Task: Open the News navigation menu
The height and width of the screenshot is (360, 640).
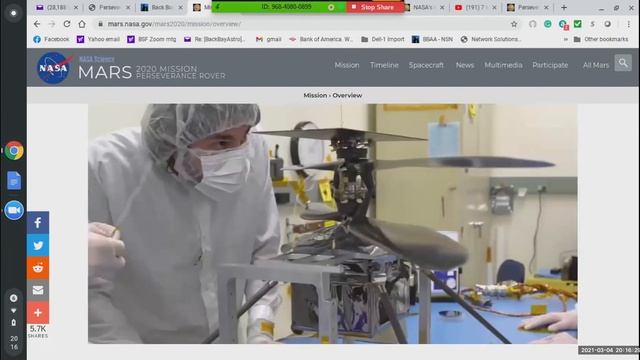Action: coord(465,65)
